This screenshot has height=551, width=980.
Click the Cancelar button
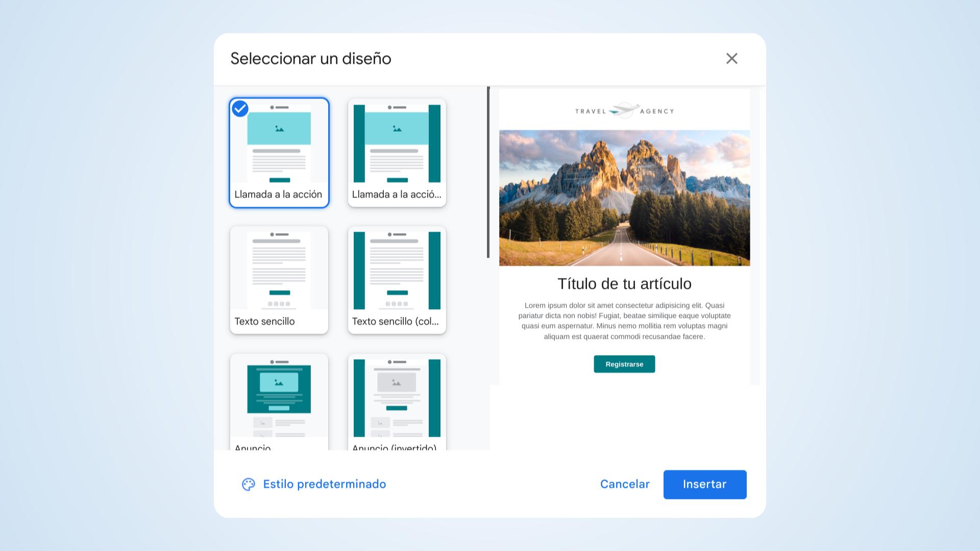[625, 484]
